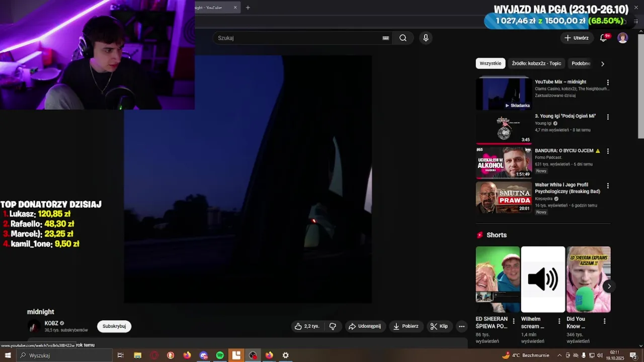Open Settings gear on the taskbar
The image size is (644, 362).
[285, 355]
